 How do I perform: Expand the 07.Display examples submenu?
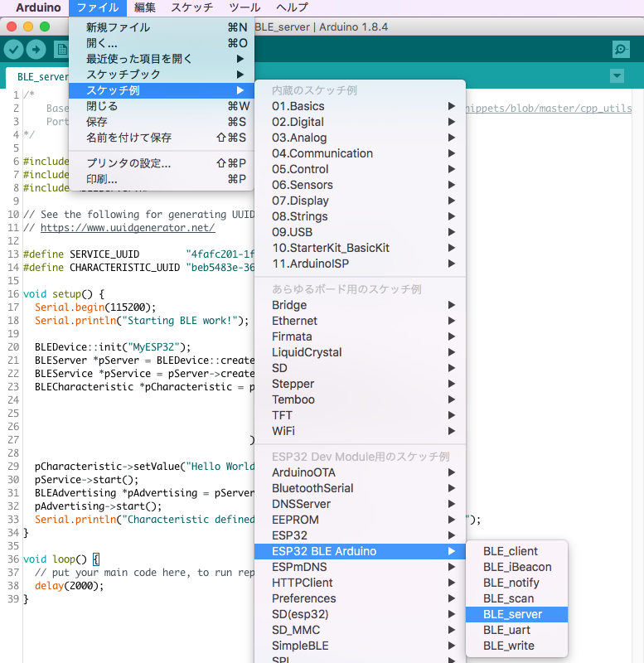361,201
